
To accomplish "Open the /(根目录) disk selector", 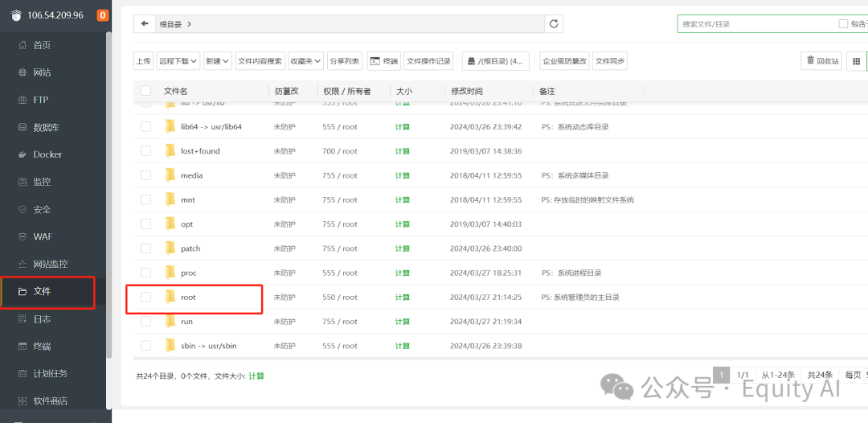I will point(495,61).
